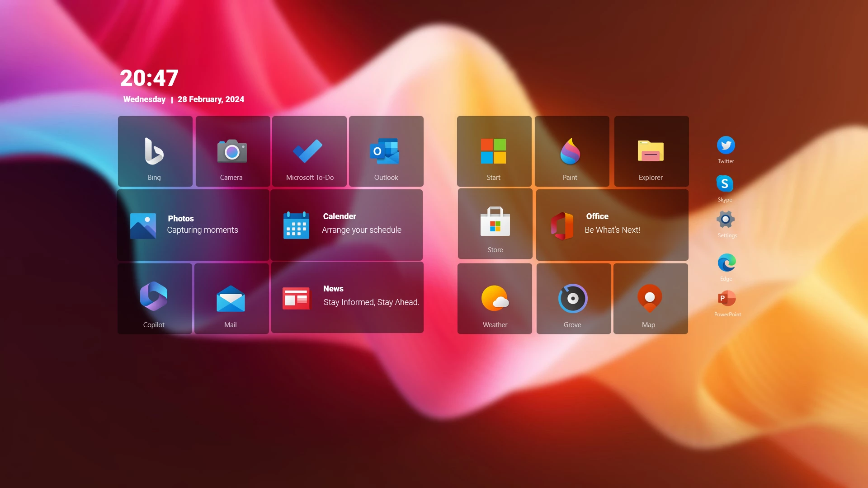Launch the Paint tile
Image resolution: width=868 pixels, height=488 pixels.
click(x=572, y=151)
